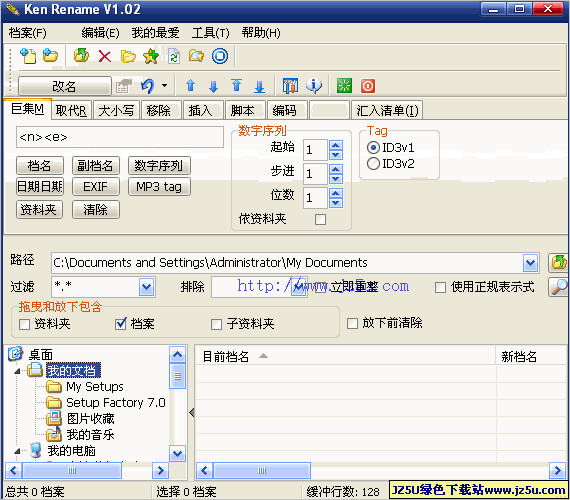
Task: Click the move to top arrow icon
Action: (236, 85)
